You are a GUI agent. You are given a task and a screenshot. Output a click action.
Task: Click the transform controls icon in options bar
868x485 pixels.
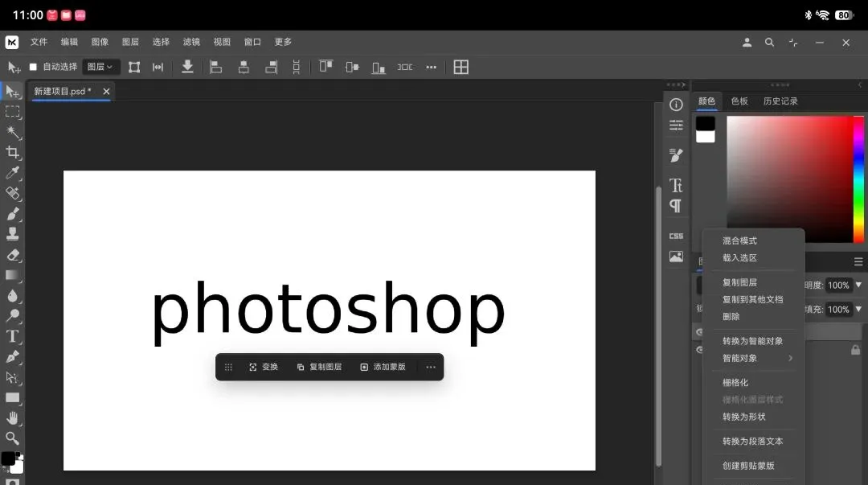pyautogui.click(x=134, y=67)
